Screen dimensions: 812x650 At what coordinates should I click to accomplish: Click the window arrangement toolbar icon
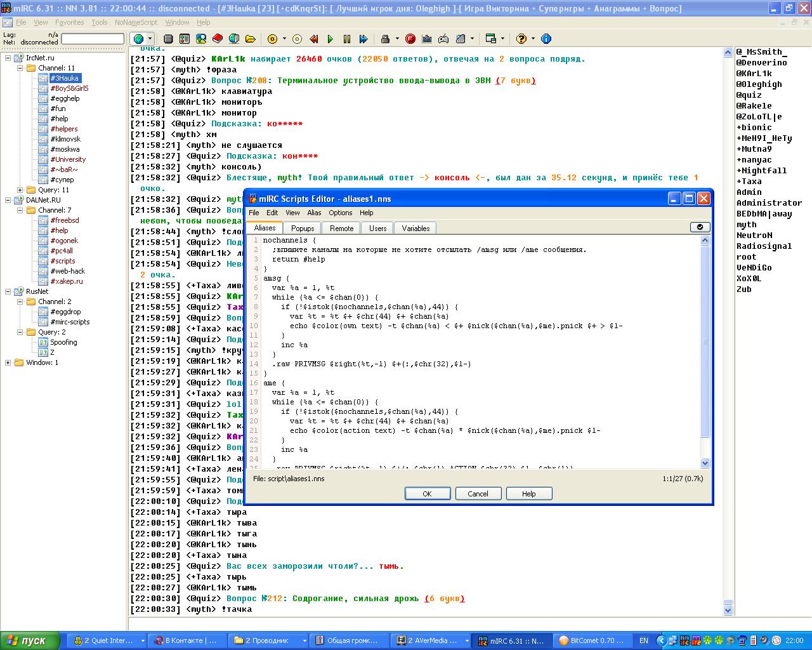(x=490, y=39)
